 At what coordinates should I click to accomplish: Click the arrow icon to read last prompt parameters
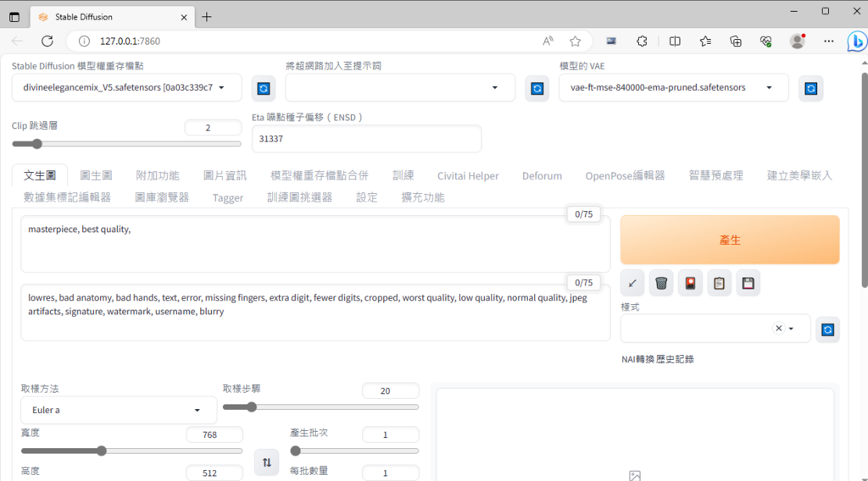[x=632, y=284]
